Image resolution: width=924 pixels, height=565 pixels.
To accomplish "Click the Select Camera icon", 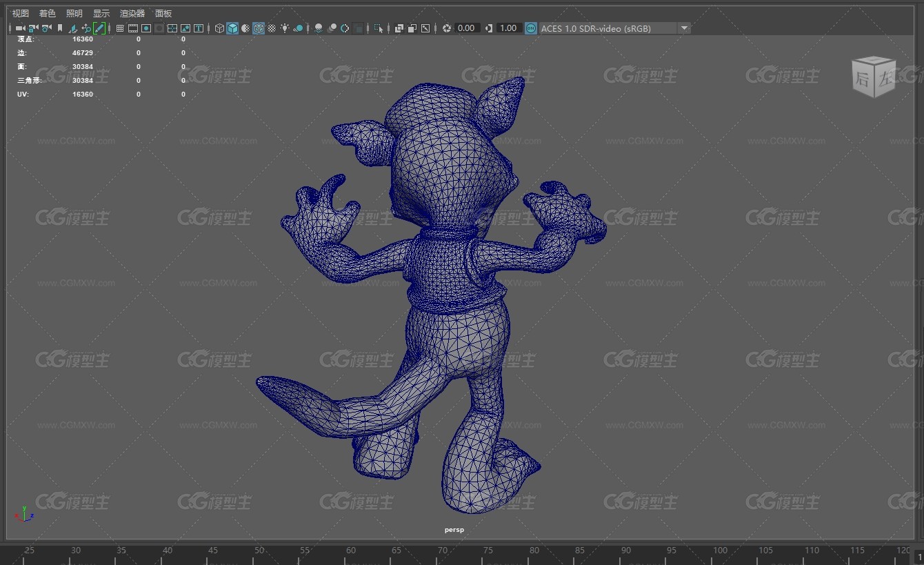I will 20,28.
